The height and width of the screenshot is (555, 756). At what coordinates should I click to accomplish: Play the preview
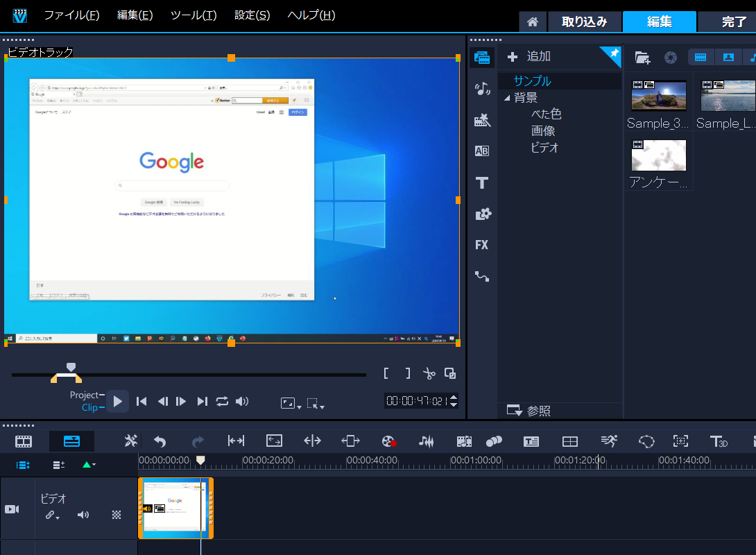[x=117, y=401]
